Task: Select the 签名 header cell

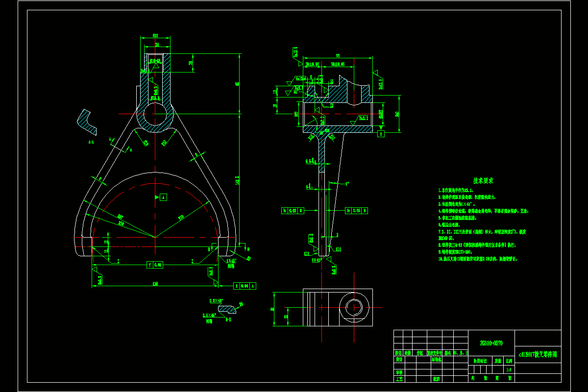Action: pyautogui.click(x=448, y=353)
